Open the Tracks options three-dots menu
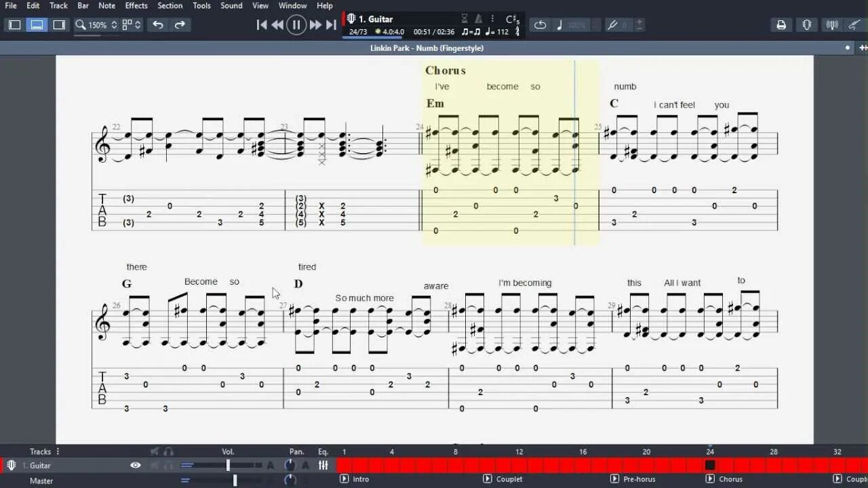This screenshot has height=488, width=868. click(58, 451)
